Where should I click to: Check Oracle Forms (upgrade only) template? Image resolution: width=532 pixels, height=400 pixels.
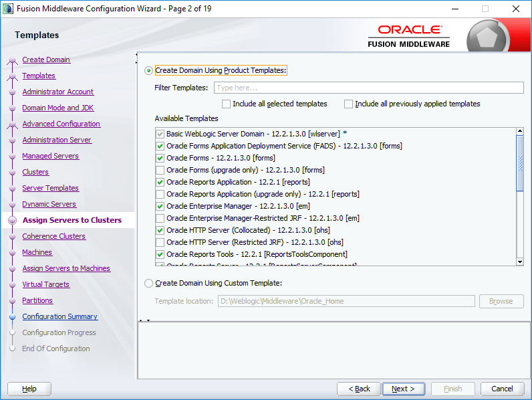tap(160, 170)
